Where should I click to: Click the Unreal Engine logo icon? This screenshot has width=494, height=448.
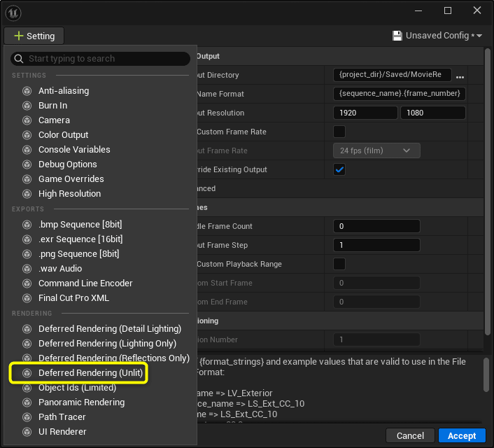(13, 13)
